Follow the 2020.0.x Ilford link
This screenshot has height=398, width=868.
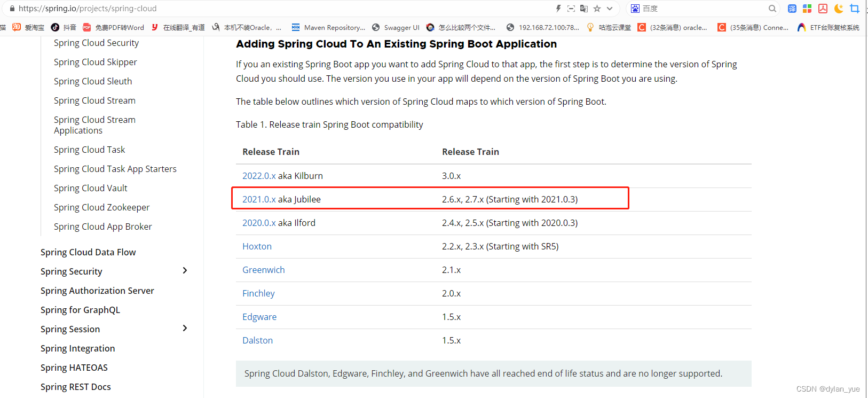259,223
